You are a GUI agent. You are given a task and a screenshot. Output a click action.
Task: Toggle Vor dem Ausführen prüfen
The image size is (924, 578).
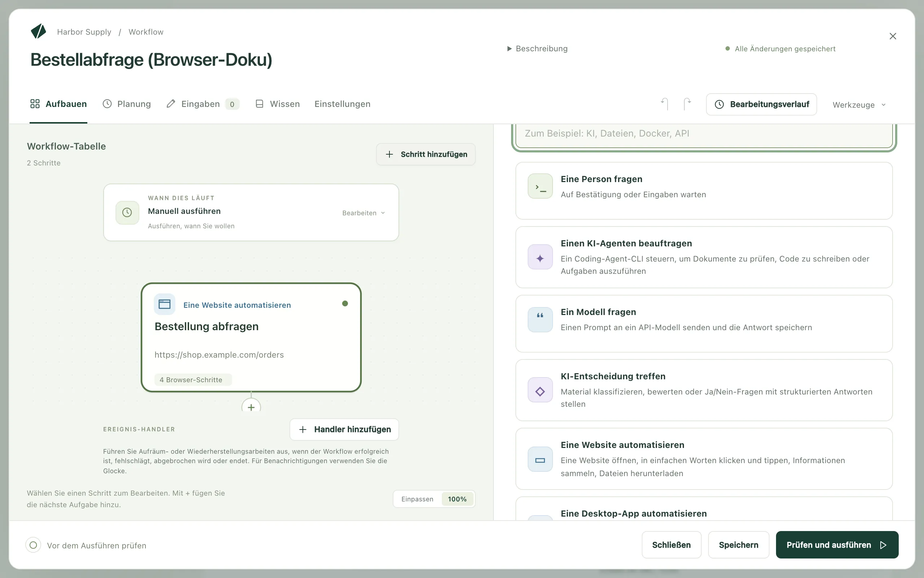pos(33,545)
